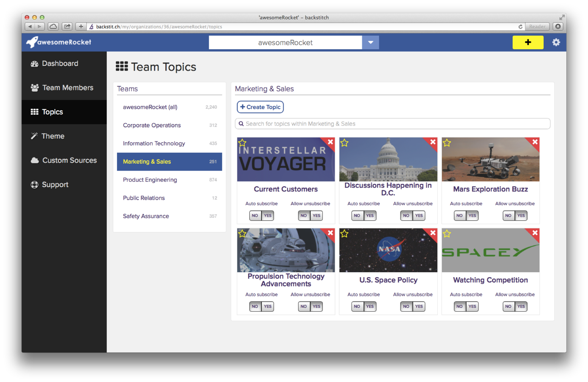Open the Watching Competition topic title
The height and width of the screenshot is (382, 588).
490,280
